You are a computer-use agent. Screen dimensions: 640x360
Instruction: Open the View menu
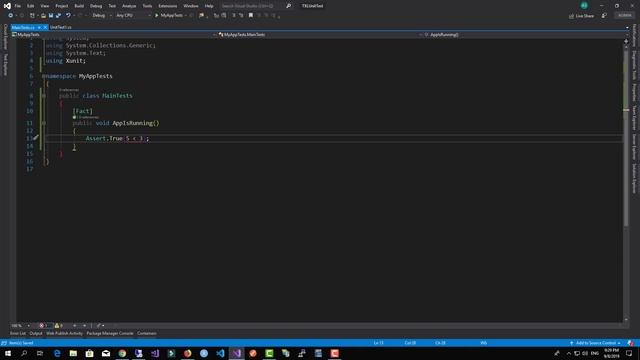click(x=44, y=6)
